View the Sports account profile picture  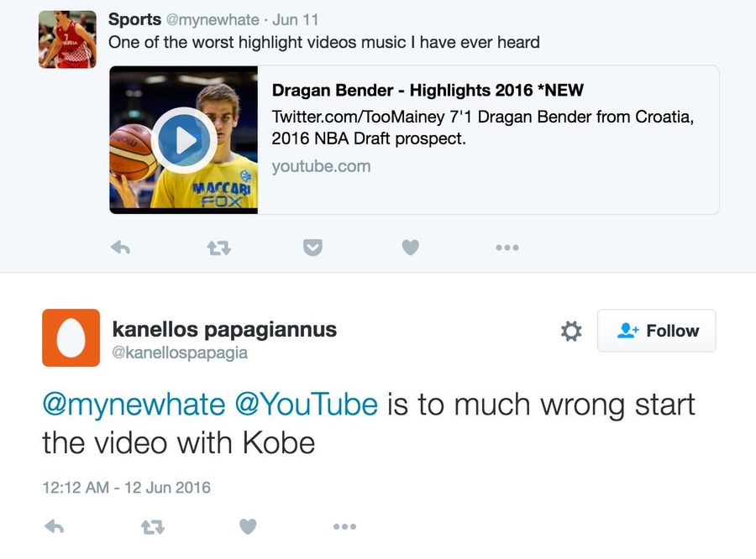coord(67,39)
